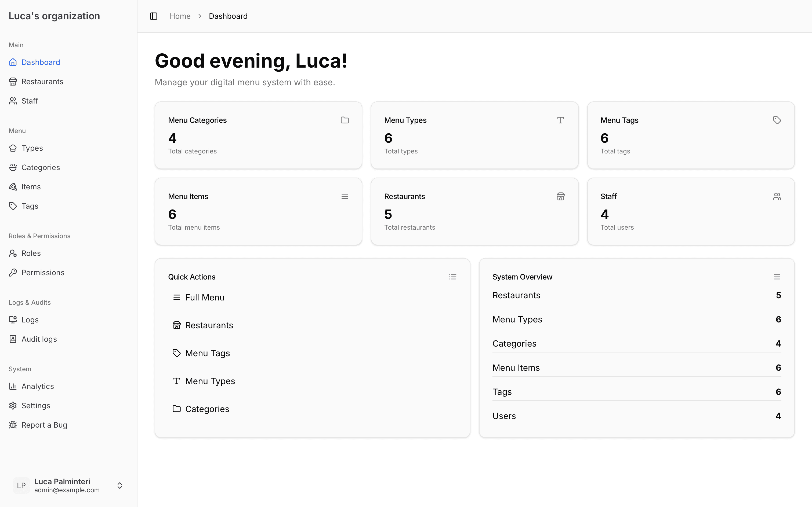Open Audit logs from the sidebar

point(39,339)
